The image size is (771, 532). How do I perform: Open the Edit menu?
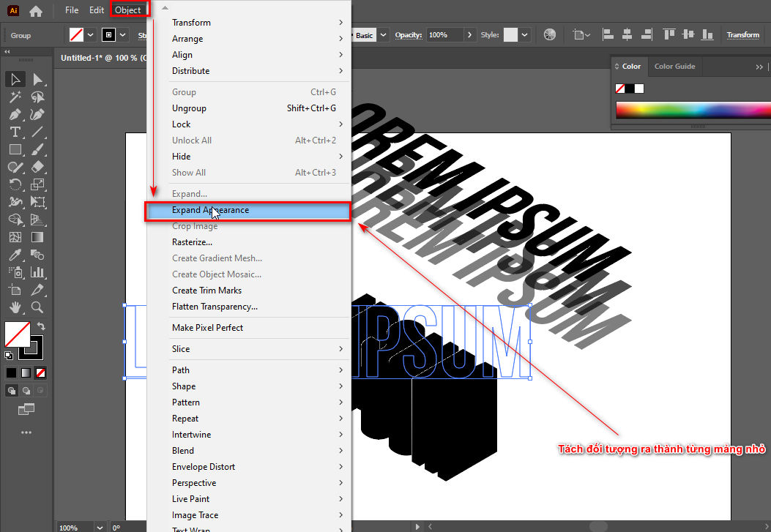(x=96, y=10)
